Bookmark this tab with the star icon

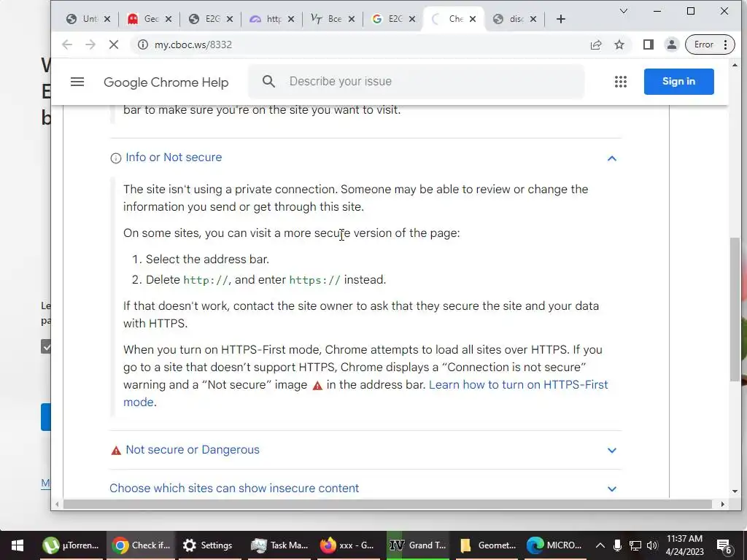coord(619,44)
